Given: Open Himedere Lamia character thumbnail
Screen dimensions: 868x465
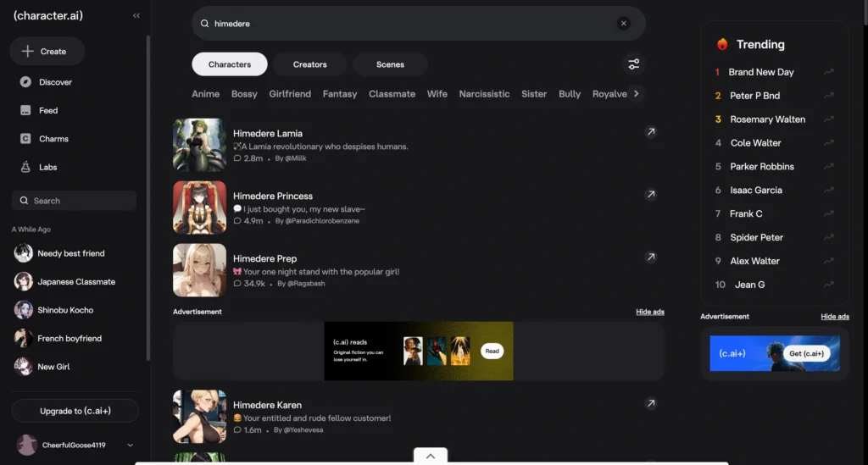Looking at the screenshot, I should 199,145.
